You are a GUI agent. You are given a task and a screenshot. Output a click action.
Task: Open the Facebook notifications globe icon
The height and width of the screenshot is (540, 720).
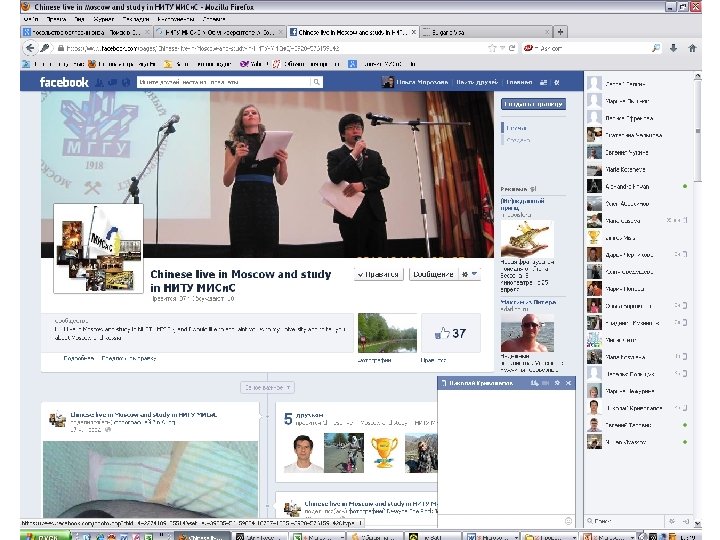click(126, 83)
